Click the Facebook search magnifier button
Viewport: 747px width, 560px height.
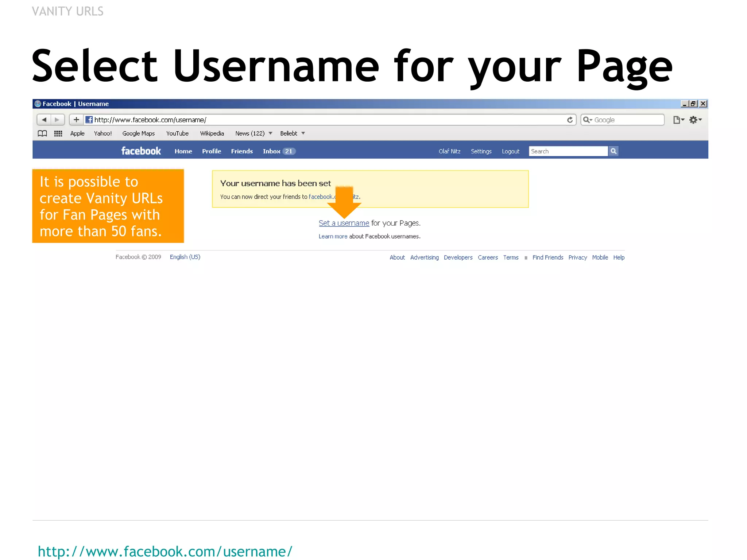click(x=614, y=151)
